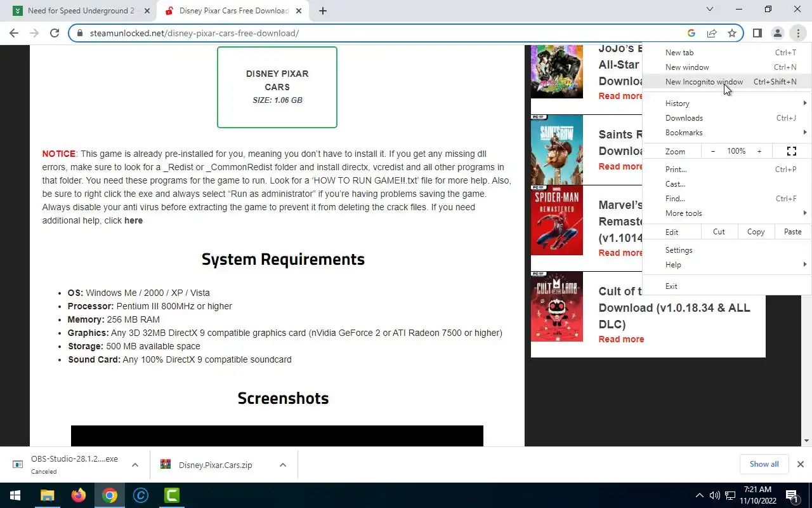Screen dimensions: 812x508
Task: Click Saints Row cover thumbnail
Action: click(x=557, y=150)
